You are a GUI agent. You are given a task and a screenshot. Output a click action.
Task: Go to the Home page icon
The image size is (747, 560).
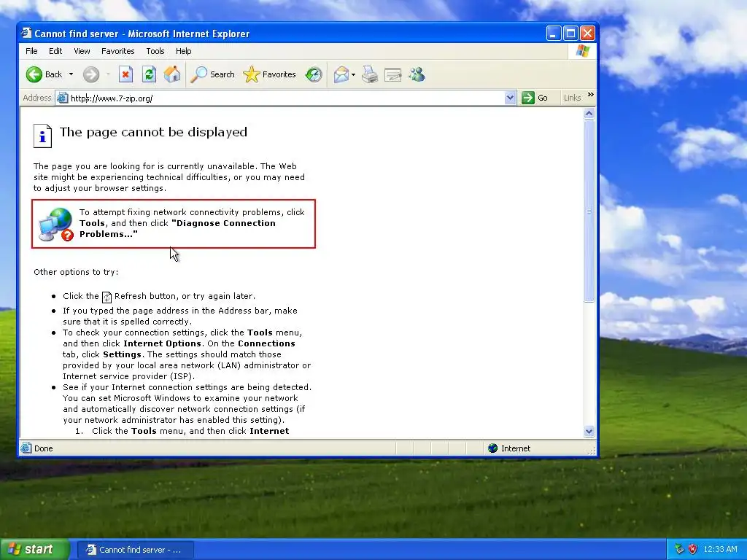(172, 74)
